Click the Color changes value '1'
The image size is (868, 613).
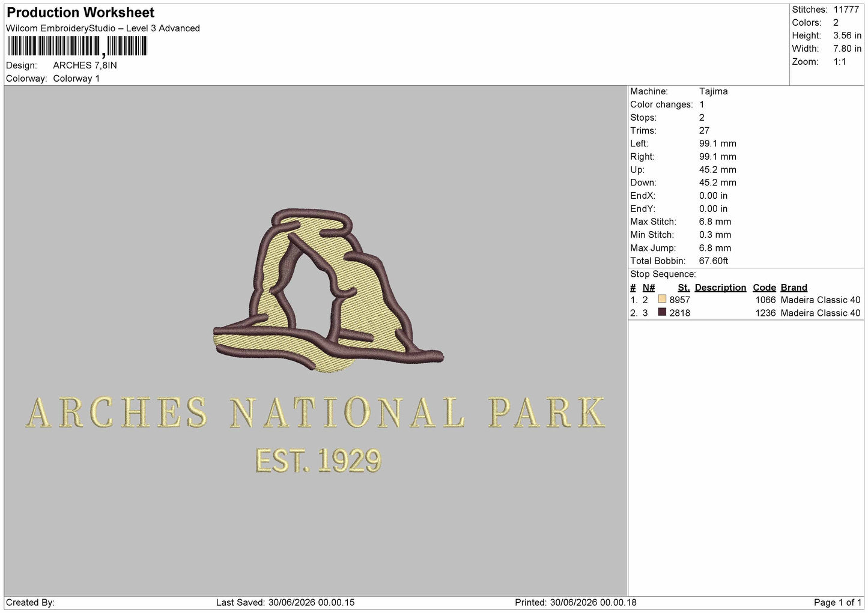pyautogui.click(x=702, y=104)
